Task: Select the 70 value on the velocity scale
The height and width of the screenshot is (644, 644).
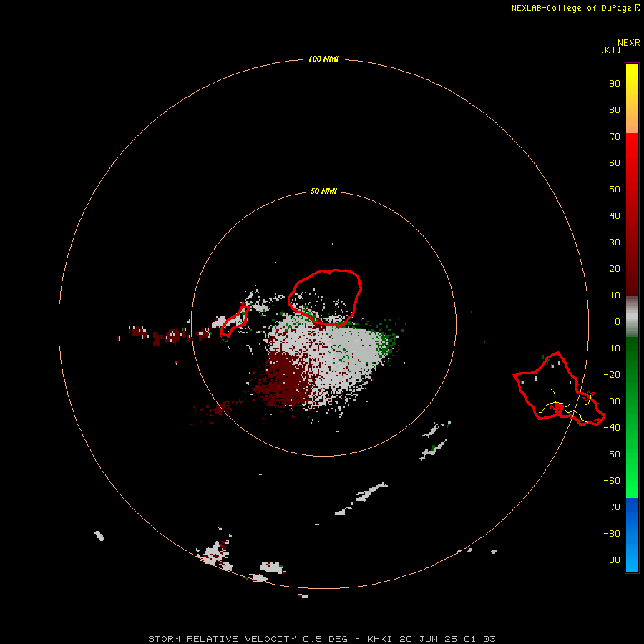Action: 615,137
